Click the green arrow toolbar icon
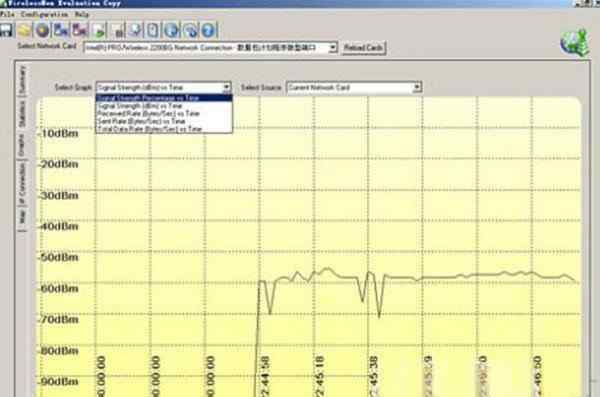Viewport: 600px width, 397px height. coord(99,30)
